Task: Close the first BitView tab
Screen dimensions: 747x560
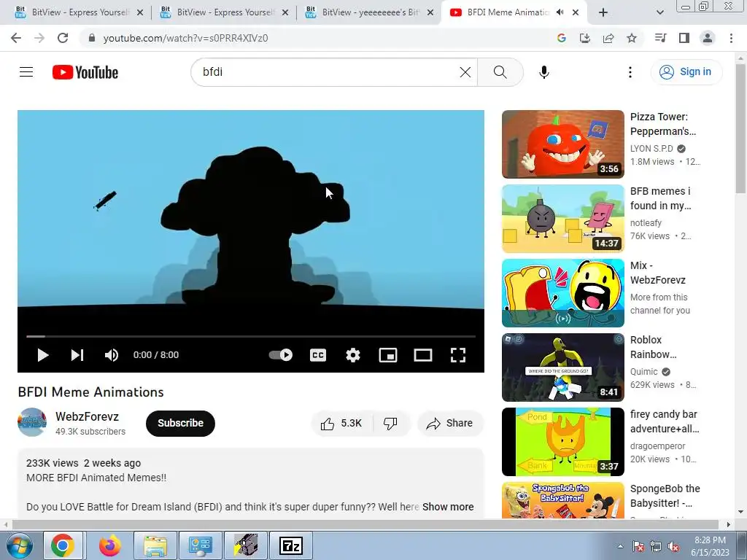Action: point(140,13)
